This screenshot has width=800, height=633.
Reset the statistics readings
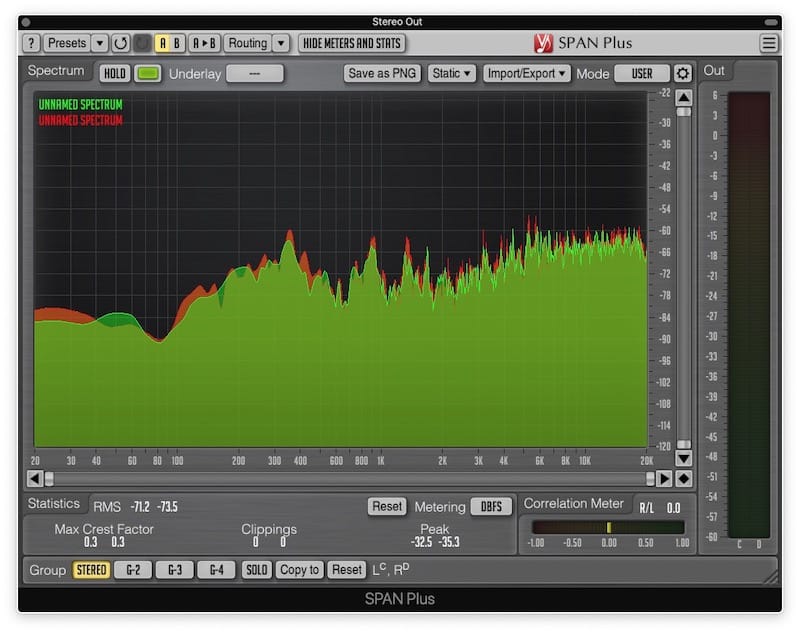(x=387, y=507)
